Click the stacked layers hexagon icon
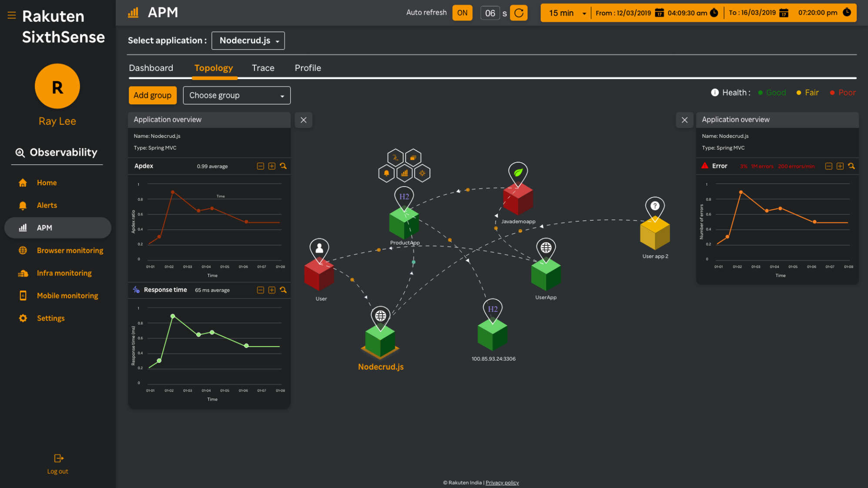The height and width of the screenshot is (488, 868). 413,158
